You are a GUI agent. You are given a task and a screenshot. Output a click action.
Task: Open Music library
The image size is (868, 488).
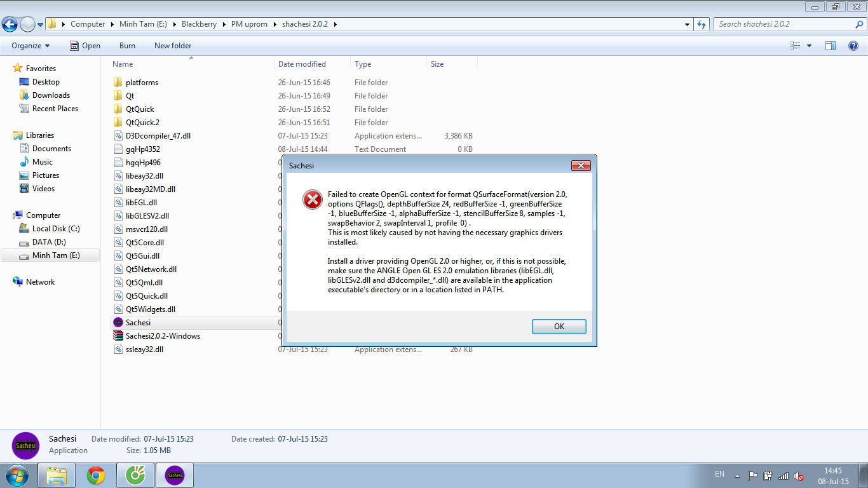pyautogui.click(x=43, y=162)
